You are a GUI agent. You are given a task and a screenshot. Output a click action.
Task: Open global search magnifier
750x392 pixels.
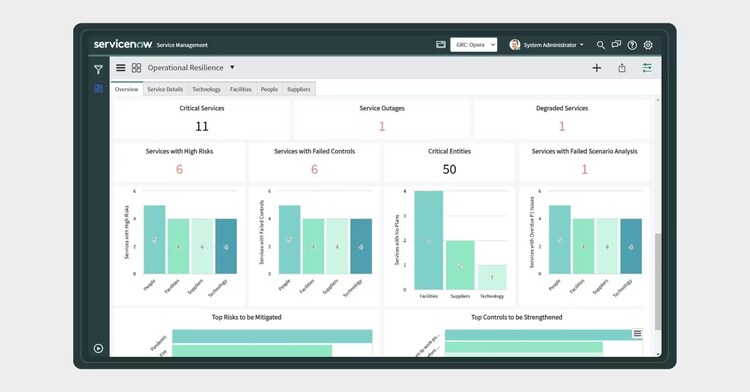coord(601,45)
